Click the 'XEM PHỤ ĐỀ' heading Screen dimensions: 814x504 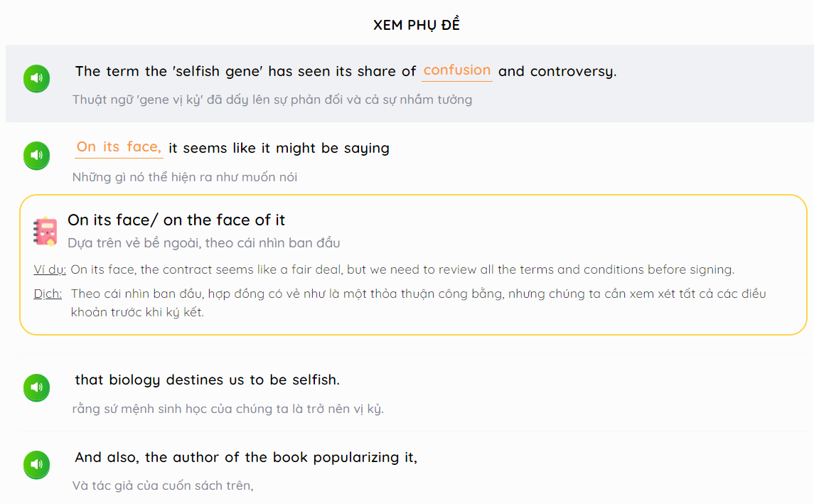pyautogui.click(x=417, y=24)
